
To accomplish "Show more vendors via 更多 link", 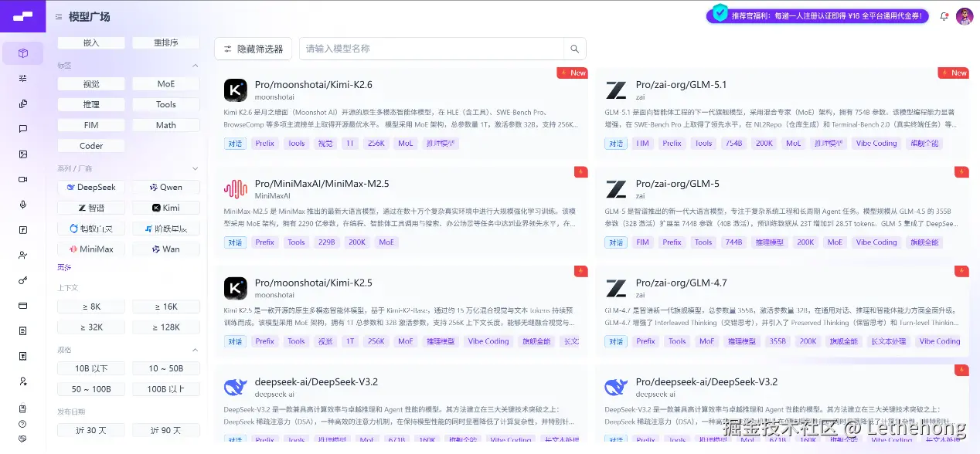I will coord(64,267).
